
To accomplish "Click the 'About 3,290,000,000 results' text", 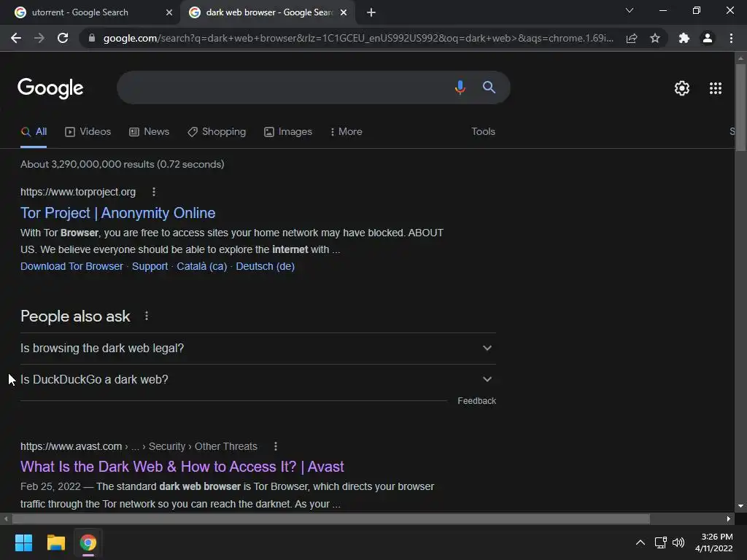I will click(x=122, y=164).
